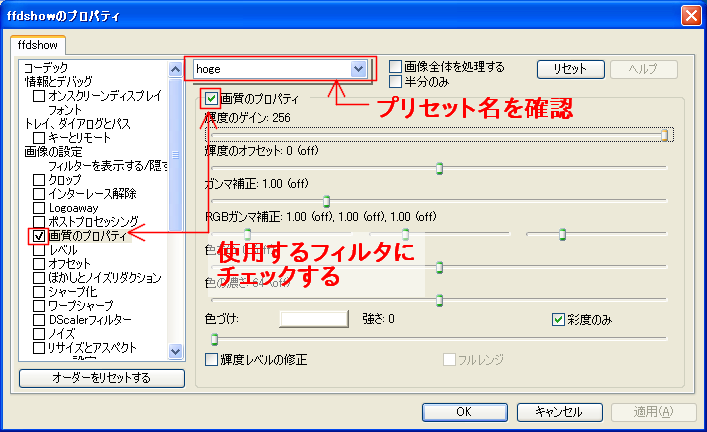Enable 画像全体を処理する checkbox

point(395,67)
